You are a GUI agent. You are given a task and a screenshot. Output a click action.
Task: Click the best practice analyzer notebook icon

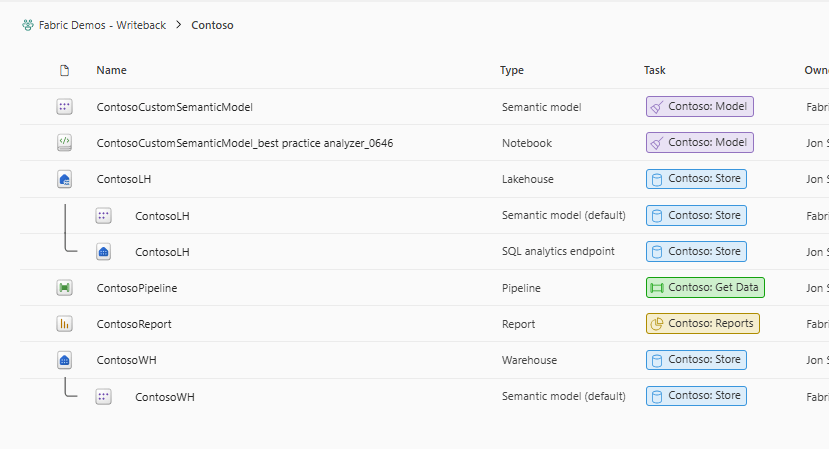64,143
